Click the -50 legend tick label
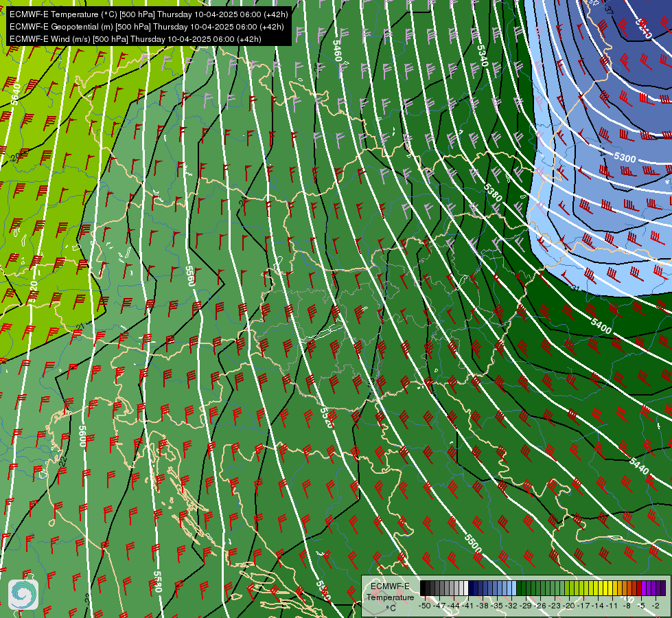The image size is (672, 618). pos(425,606)
